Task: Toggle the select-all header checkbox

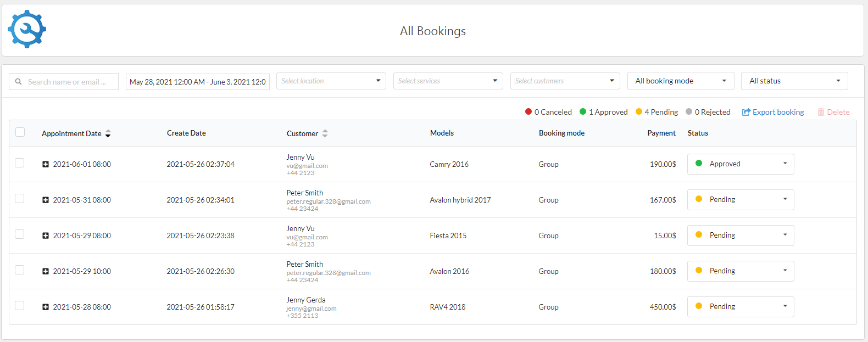Action: [20, 132]
